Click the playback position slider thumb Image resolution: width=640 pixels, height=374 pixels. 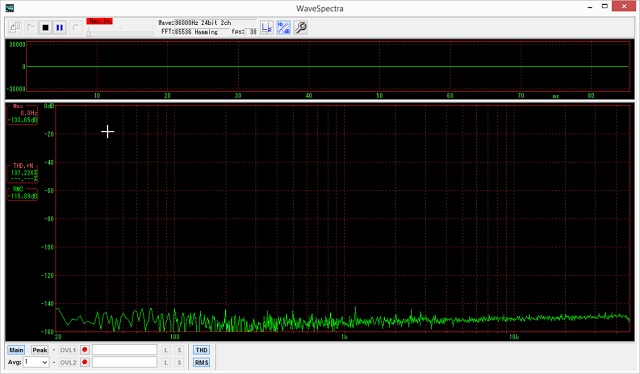point(89,34)
